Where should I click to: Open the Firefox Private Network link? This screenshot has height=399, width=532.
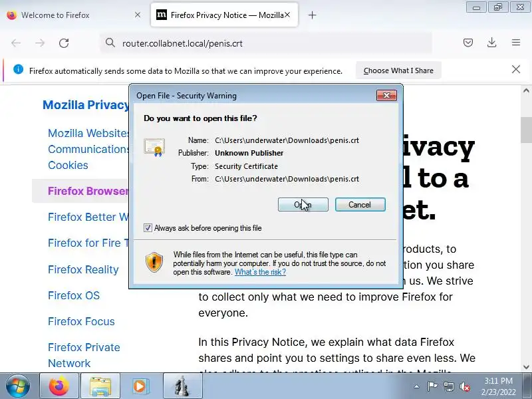[x=84, y=355]
